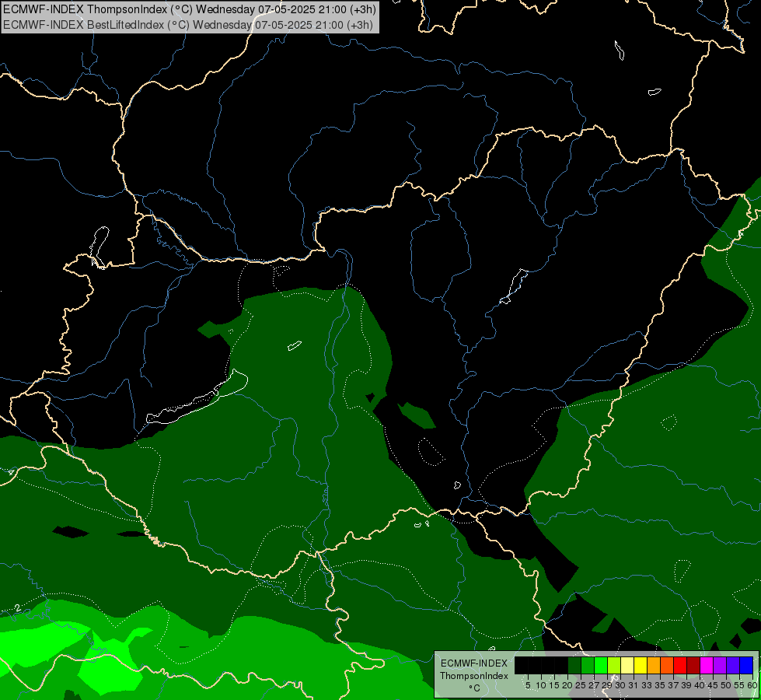Click the °C unit label in legend
This screenshot has width=761, height=700.
pyautogui.click(x=475, y=688)
